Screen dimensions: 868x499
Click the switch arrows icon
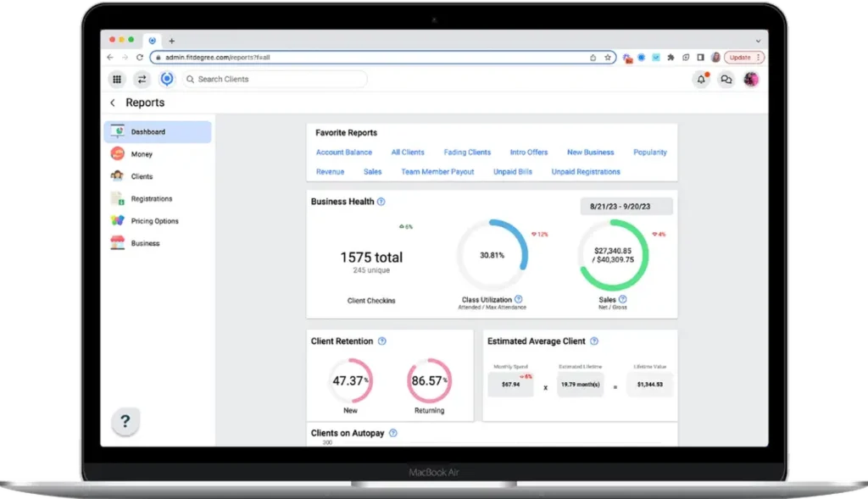click(142, 79)
